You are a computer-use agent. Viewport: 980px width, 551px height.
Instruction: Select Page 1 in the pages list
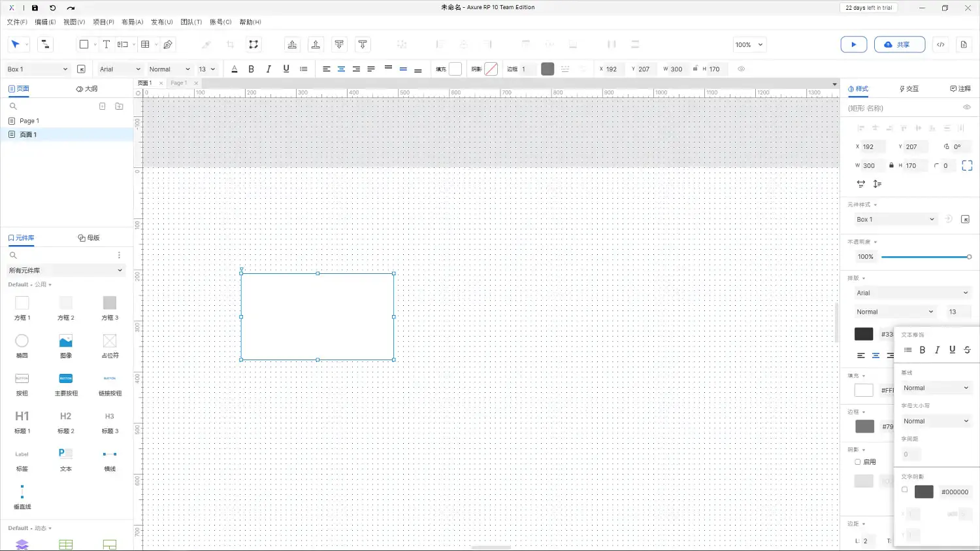point(29,121)
